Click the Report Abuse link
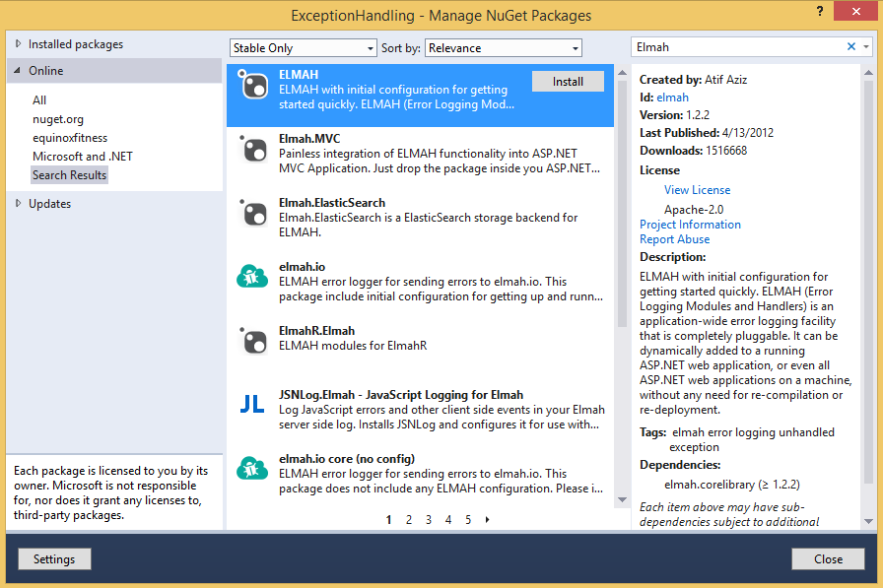 (x=674, y=239)
